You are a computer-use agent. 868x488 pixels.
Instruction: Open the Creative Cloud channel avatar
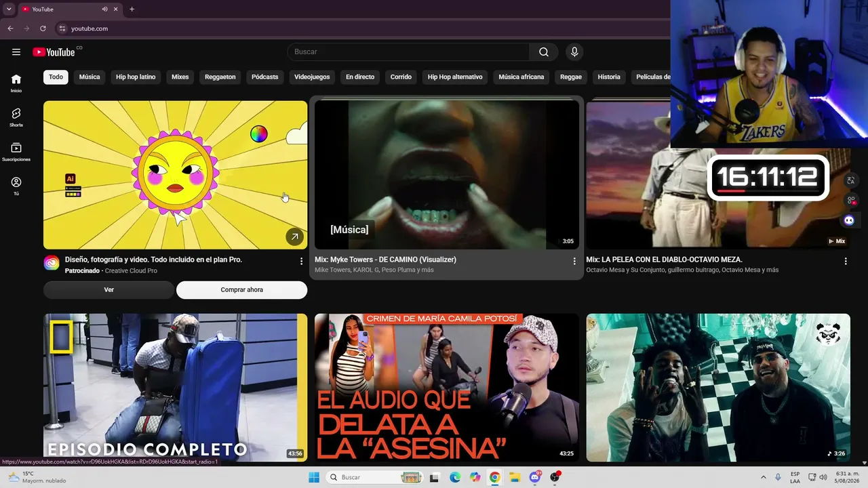tap(52, 263)
